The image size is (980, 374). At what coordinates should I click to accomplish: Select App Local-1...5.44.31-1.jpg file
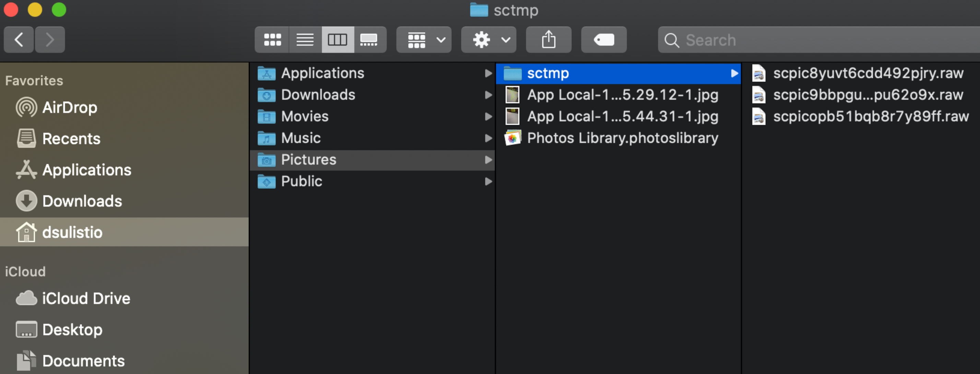[618, 116]
